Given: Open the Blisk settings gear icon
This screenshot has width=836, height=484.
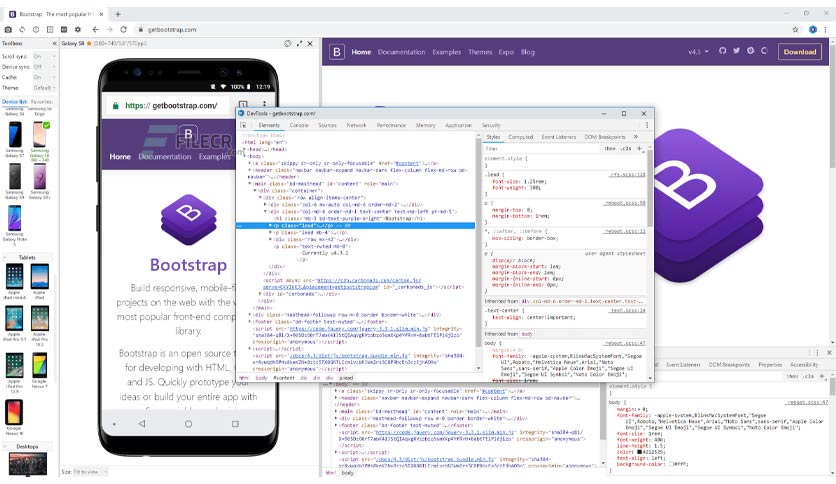Looking at the screenshot, I should pos(78,30).
